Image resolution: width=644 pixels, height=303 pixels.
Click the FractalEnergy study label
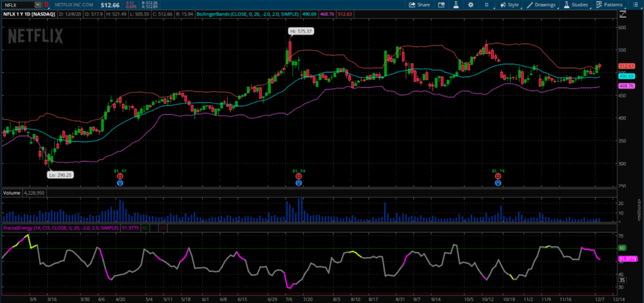[61, 227]
